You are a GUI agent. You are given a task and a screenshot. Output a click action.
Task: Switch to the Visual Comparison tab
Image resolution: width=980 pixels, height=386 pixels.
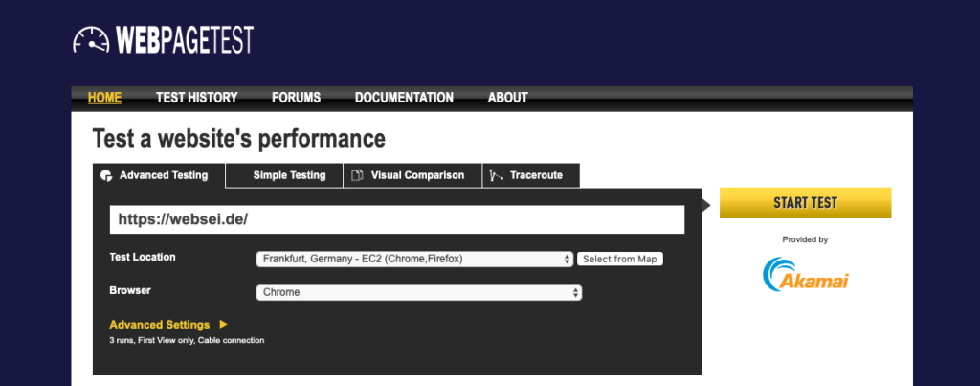point(412,175)
